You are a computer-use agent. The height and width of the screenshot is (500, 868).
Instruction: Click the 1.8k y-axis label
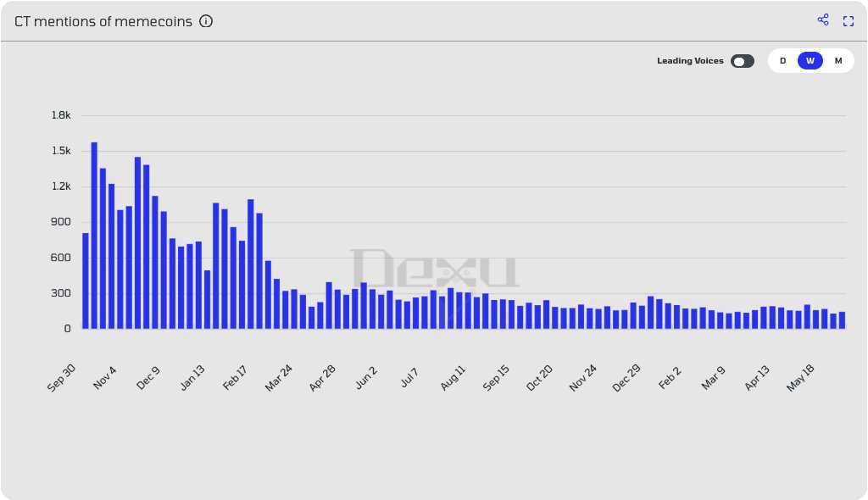(61, 115)
